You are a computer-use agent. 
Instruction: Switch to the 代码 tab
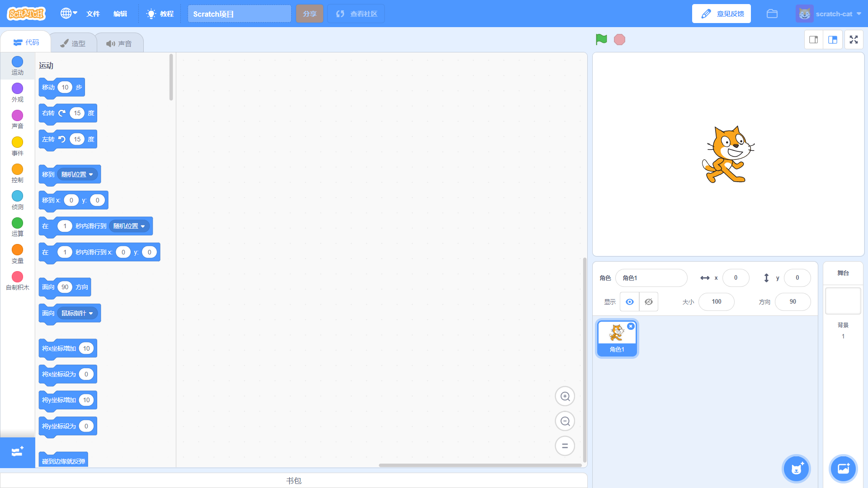click(x=26, y=42)
